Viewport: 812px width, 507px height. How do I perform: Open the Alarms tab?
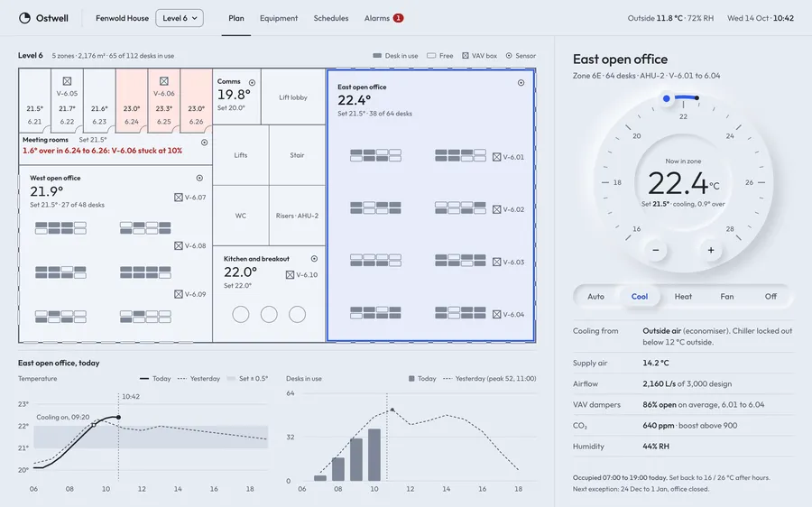click(x=376, y=18)
